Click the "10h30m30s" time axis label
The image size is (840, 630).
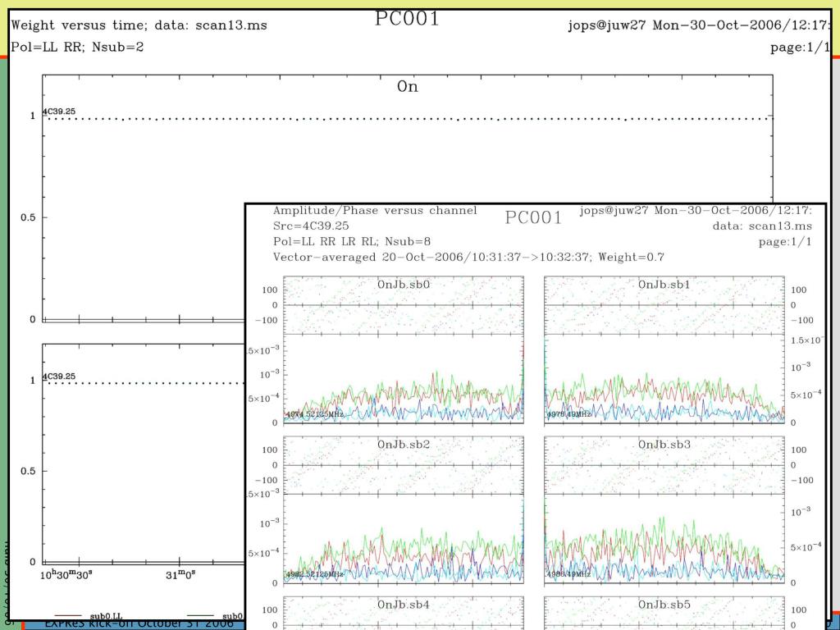[x=66, y=575]
